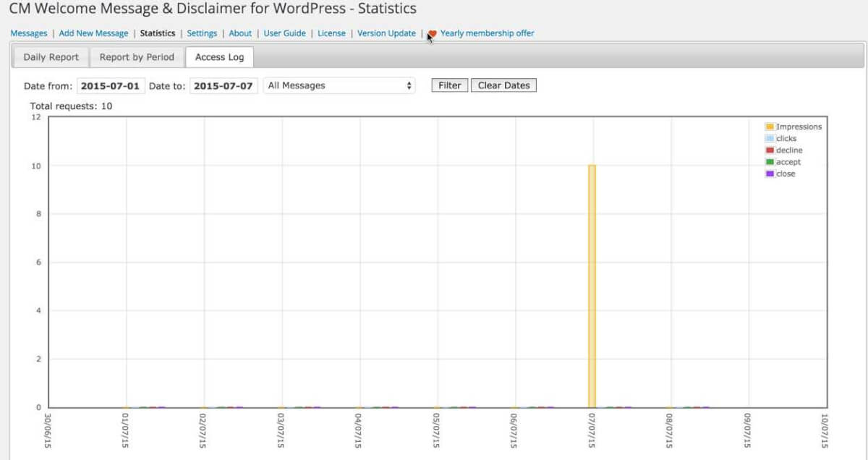Click the Date from input field
This screenshot has width=868, height=460.
[x=110, y=85]
